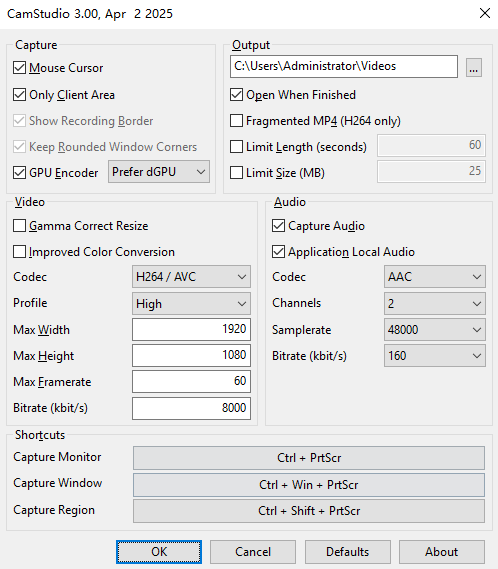Close the CamStudio settings dialog

[x=485, y=13]
